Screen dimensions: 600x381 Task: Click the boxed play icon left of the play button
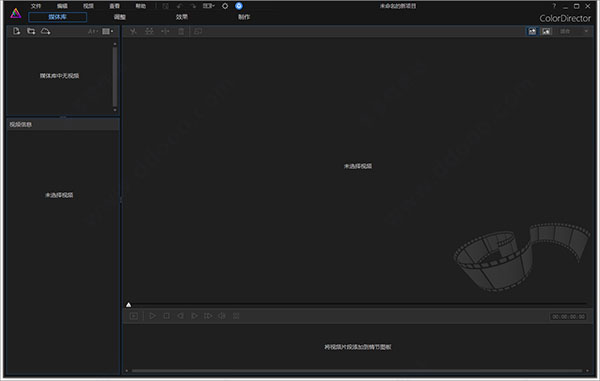134,316
